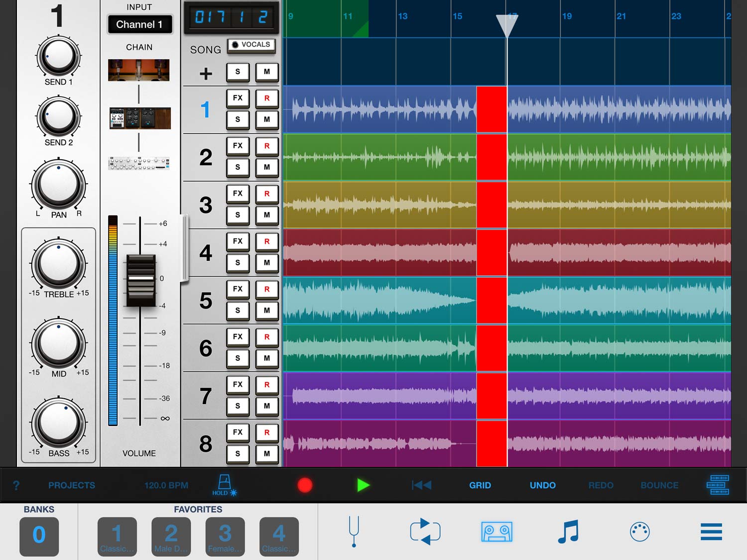Open the hamburger menu icon

point(711,532)
